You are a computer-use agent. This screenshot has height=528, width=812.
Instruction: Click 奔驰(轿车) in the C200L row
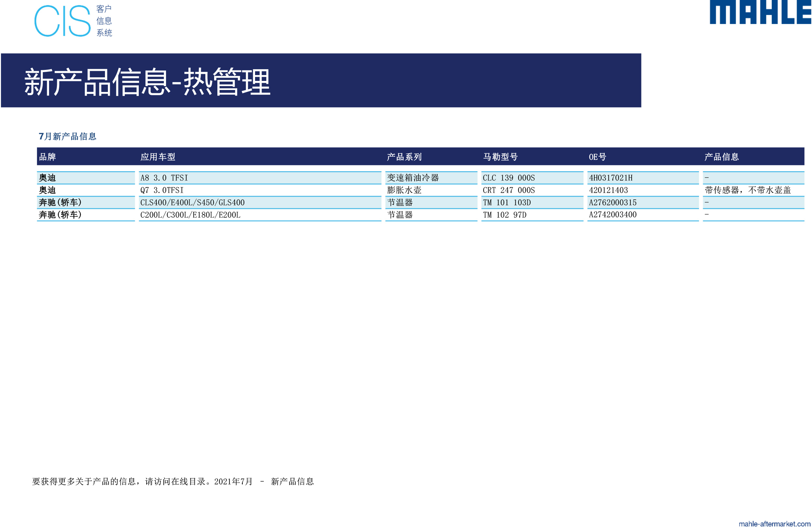(86, 214)
